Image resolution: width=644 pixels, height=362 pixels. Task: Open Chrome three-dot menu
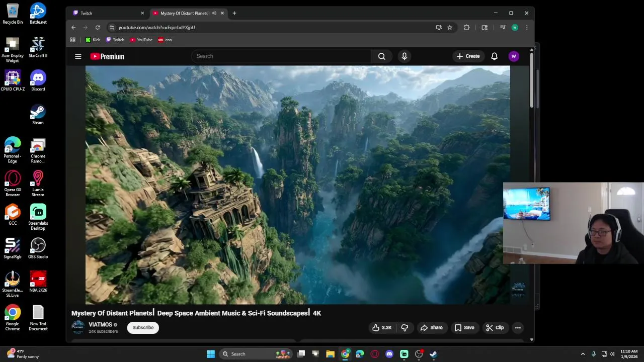[x=527, y=28]
